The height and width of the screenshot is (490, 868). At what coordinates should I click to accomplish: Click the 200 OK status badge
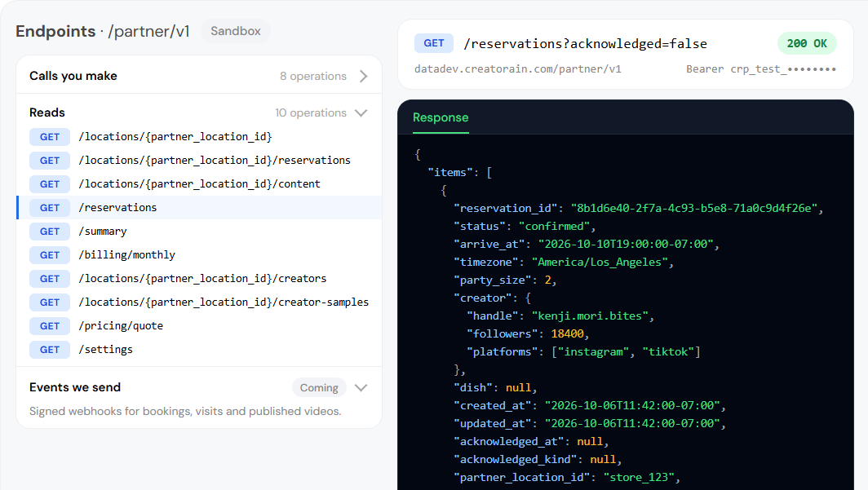click(x=807, y=44)
